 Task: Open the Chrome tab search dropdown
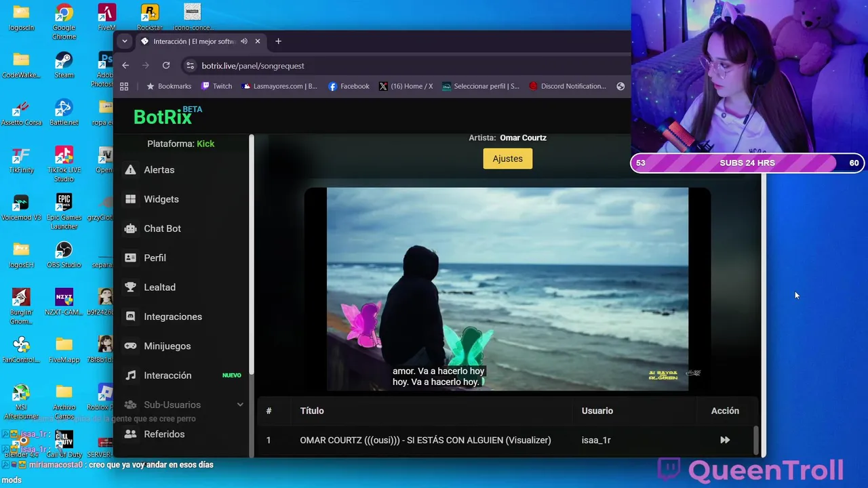coord(124,41)
